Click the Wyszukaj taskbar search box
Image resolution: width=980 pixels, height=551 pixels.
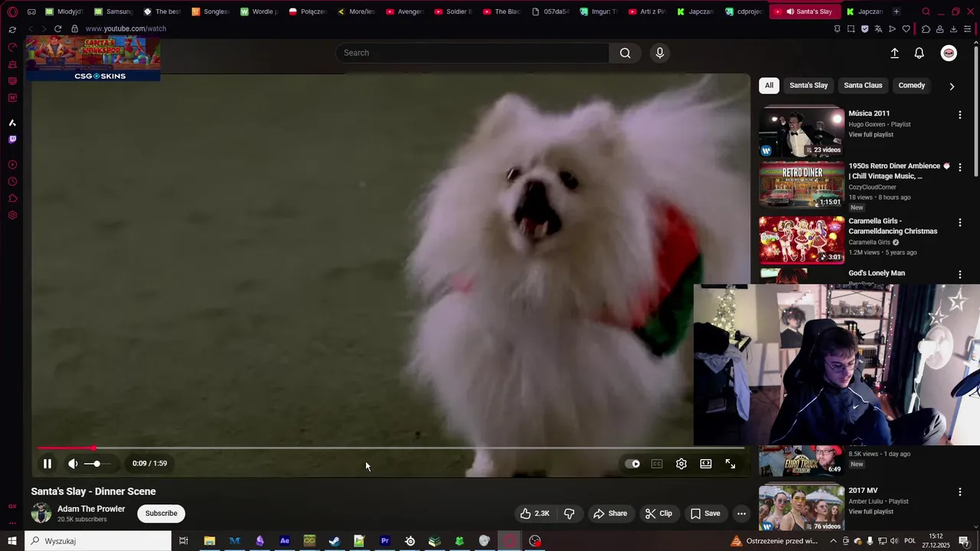[x=98, y=541]
